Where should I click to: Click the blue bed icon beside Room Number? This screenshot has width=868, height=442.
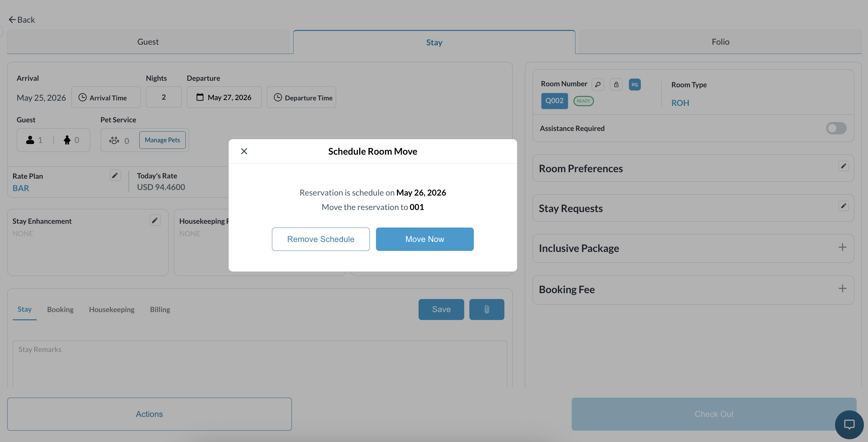pos(635,85)
